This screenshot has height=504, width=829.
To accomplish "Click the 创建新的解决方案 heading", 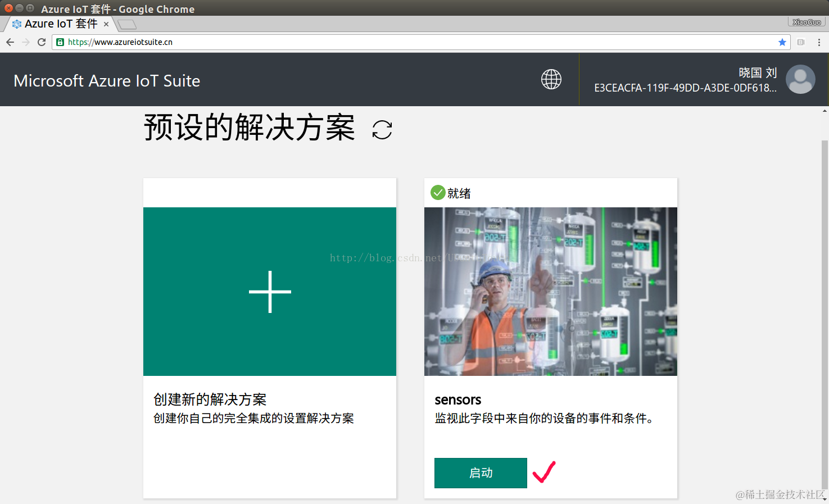I will [x=210, y=399].
